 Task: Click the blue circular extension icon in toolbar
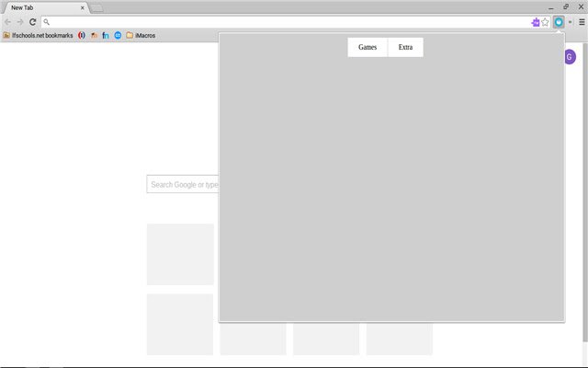[559, 22]
